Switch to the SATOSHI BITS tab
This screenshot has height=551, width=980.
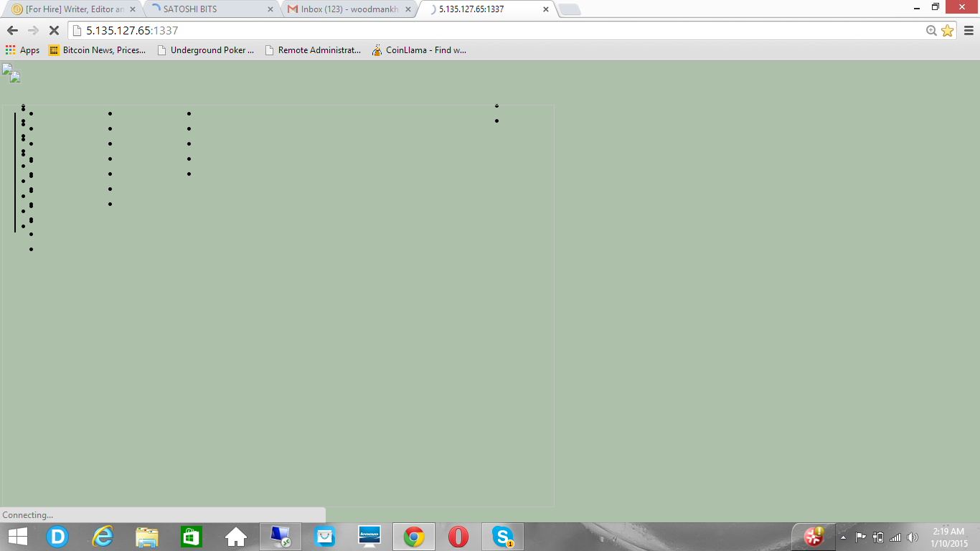212,9
